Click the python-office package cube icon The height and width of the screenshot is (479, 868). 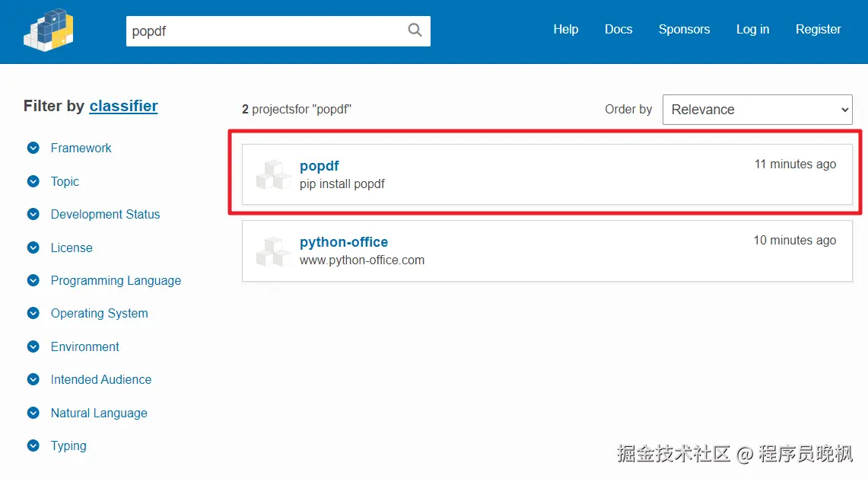click(273, 251)
